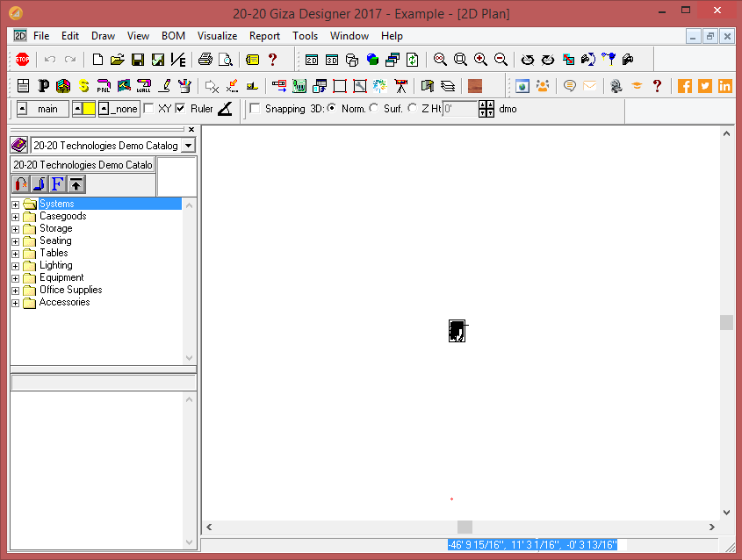
Task: Expand the Lighting folder
Action: click(16, 266)
